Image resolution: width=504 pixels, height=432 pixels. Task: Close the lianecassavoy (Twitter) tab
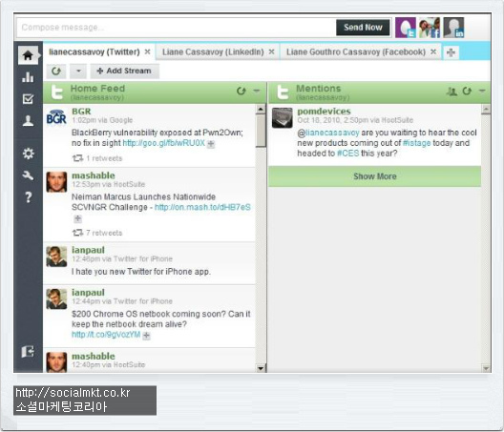pos(147,51)
